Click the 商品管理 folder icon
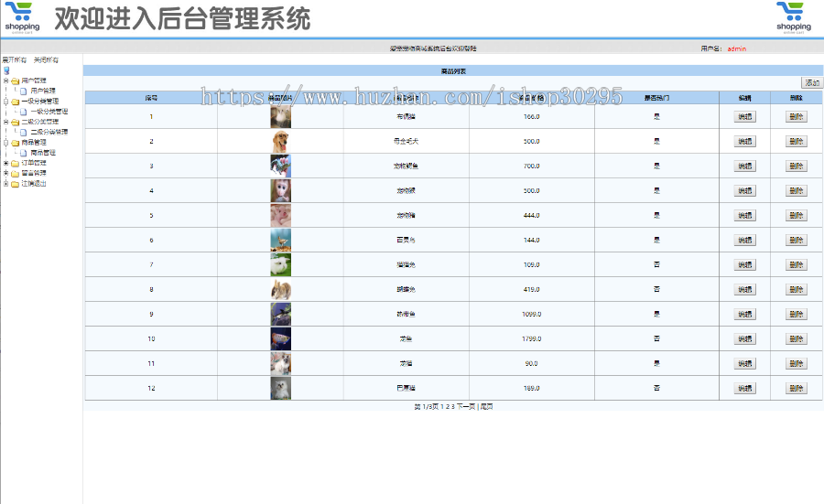The image size is (824, 504). click(x=16, y=143)
